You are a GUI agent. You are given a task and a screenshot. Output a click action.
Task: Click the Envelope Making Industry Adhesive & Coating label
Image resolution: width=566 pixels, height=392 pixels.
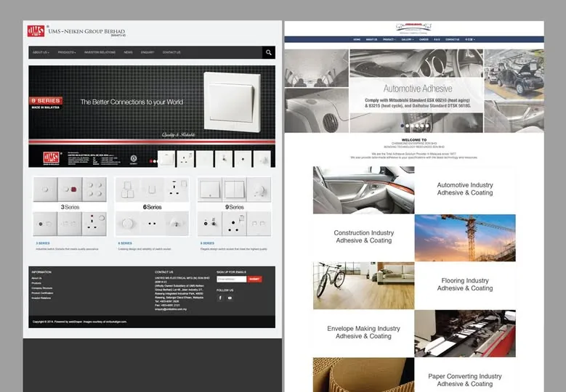(x=363, y=332)
